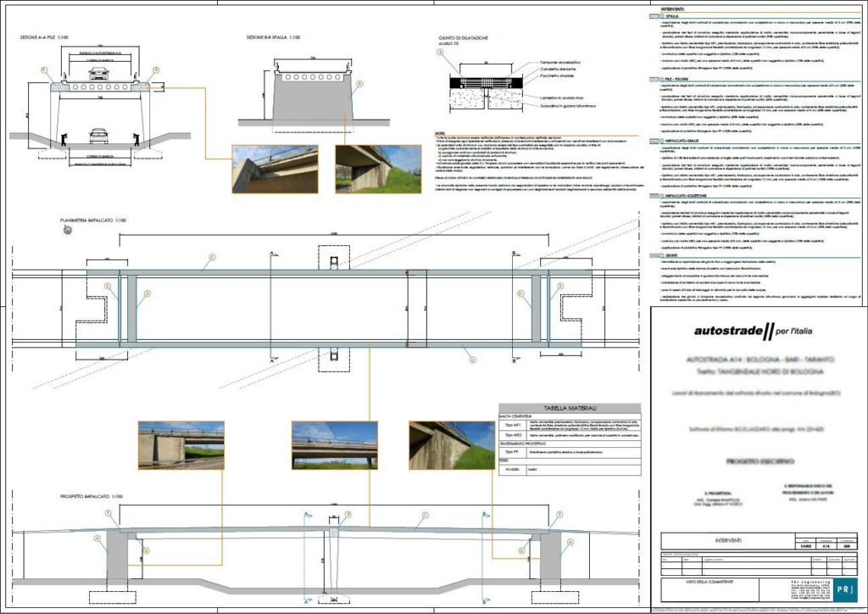Open the photo left of Tabella Materiali
This screenshot has height=614, width=868.
pos(452,445)
